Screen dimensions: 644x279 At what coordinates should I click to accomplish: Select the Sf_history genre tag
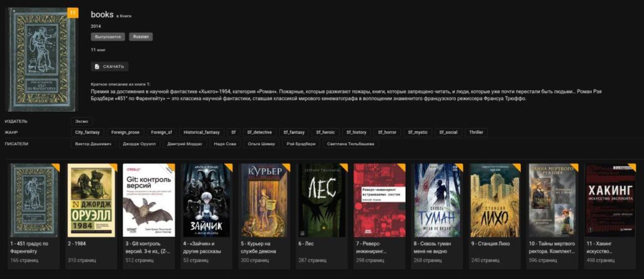356,133
